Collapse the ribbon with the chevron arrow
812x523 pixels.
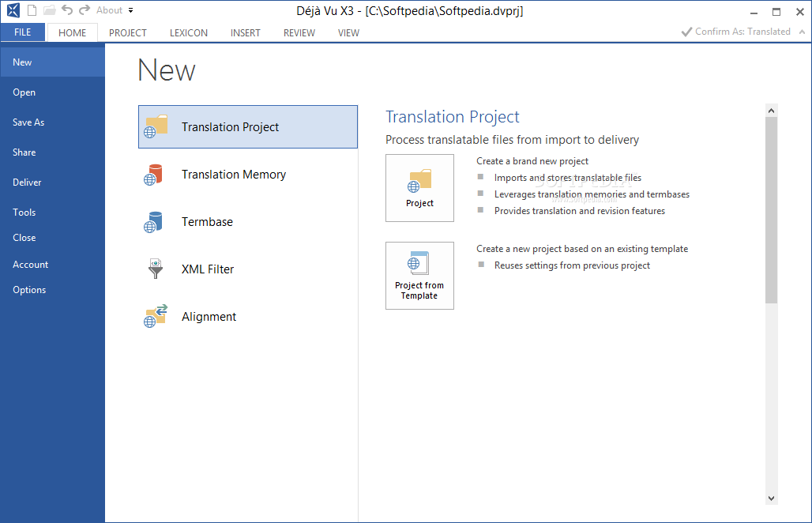[x=803, y=32]
